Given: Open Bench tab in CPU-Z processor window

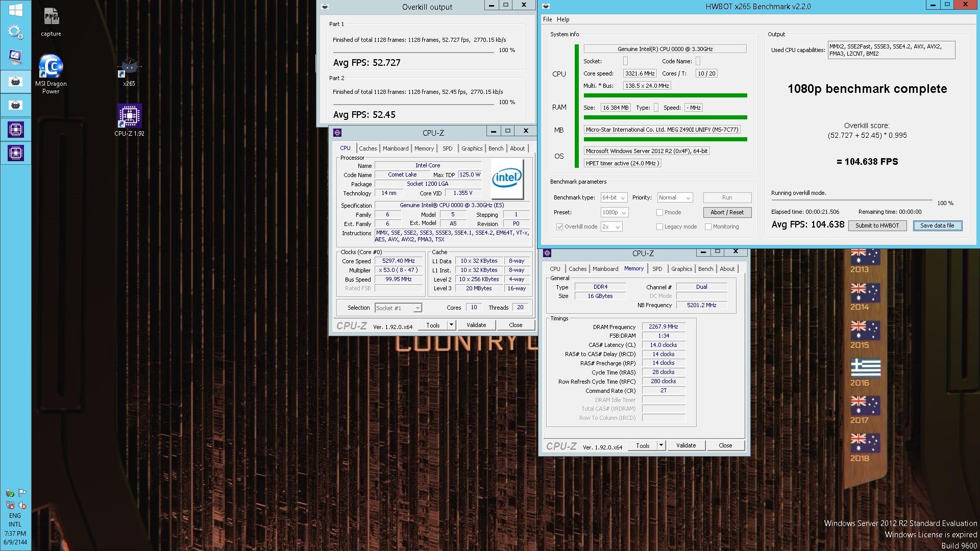Looking at the screenshot, I should [x=496, y=148].
